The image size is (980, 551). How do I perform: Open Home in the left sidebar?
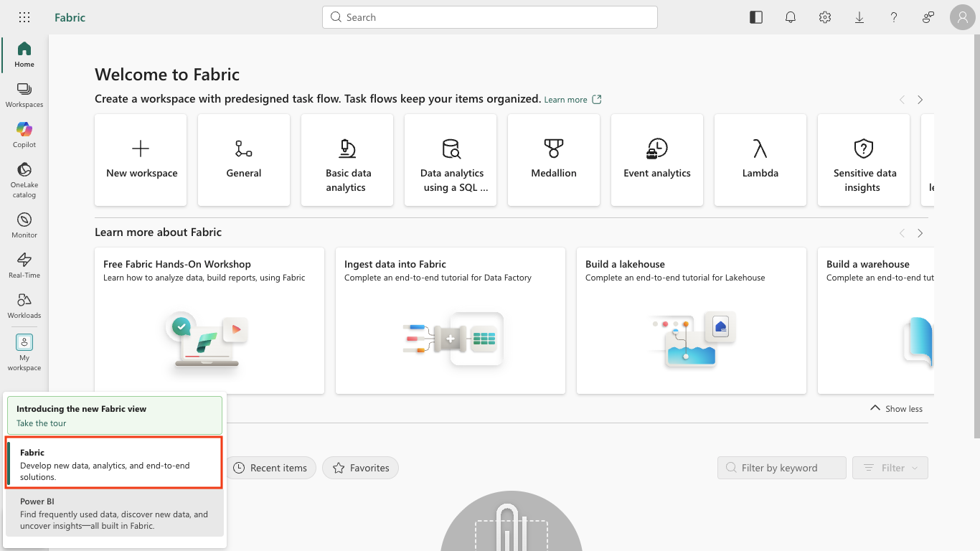click(24, 55)
